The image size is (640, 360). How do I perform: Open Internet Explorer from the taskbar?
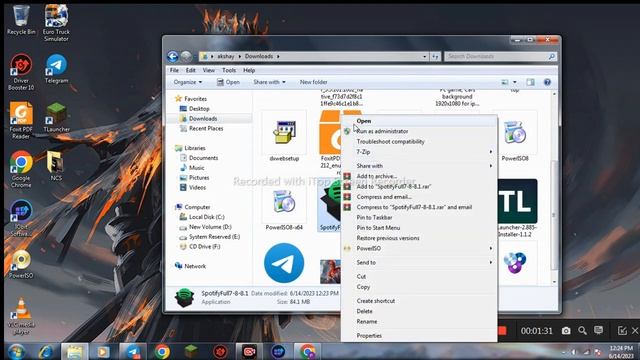click(x=45, y=352)
